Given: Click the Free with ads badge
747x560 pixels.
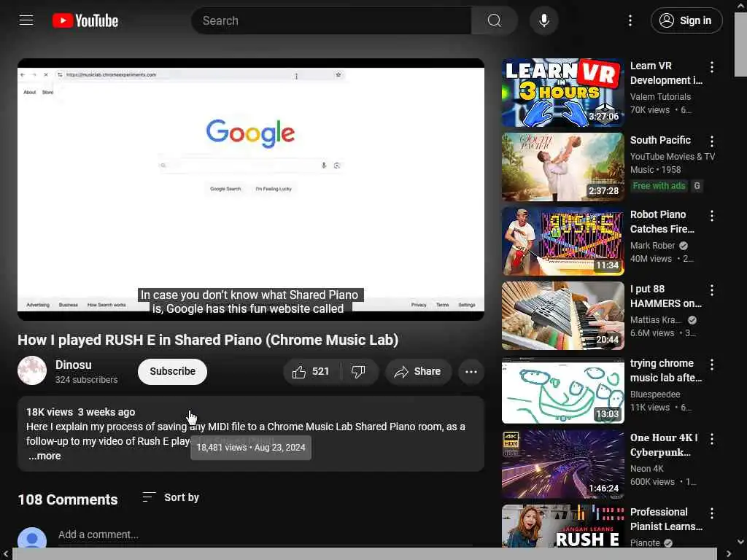Looking at the screenshot, I should coord(659,186).
